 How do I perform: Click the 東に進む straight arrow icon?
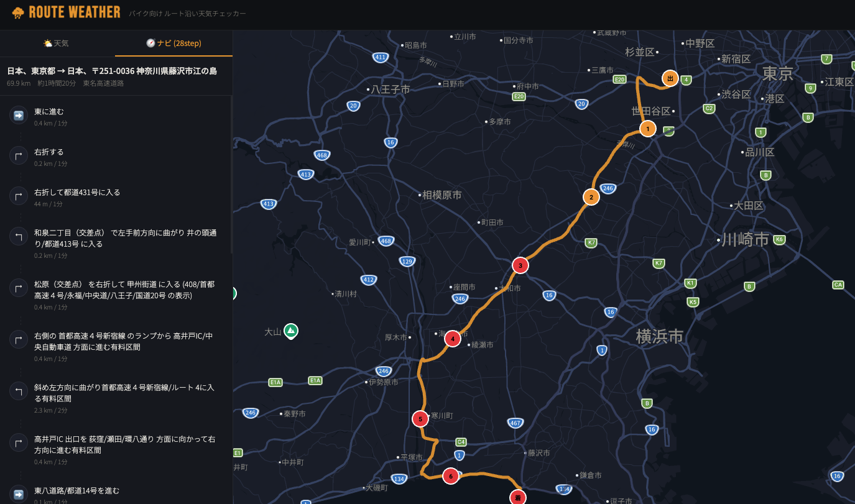(19, 115)
